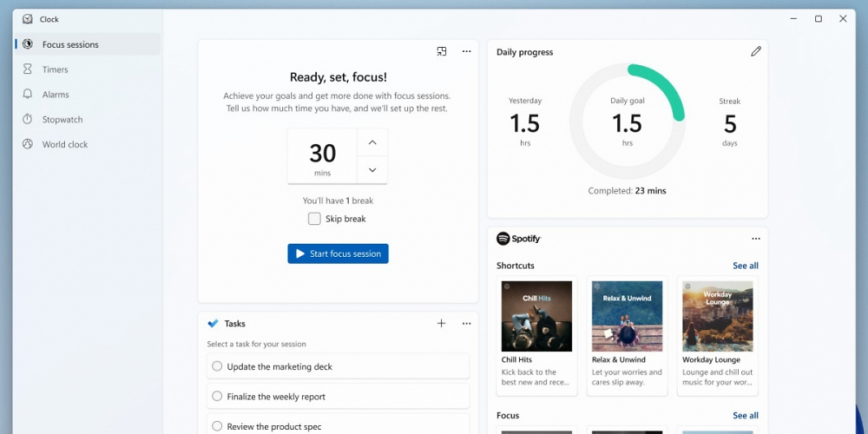The height and width of the screenshot is (434, 868).
Task: Click the bell Alarms icon
Action: click(28, 94)
